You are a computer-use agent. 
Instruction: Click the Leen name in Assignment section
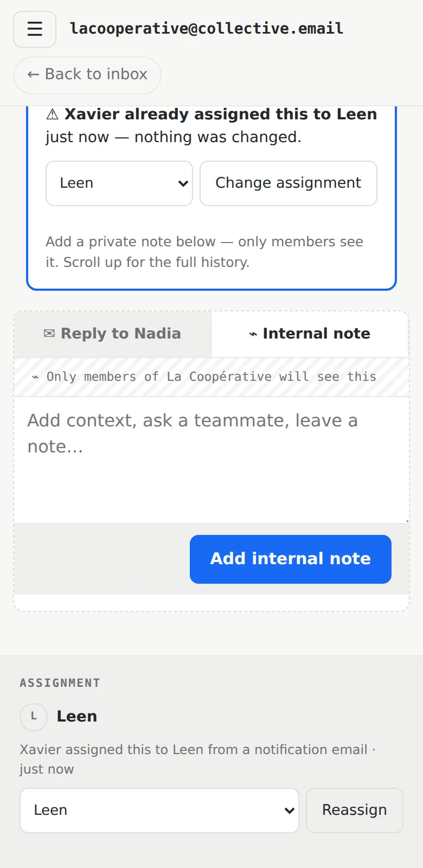pyautogui.click(x=77, y=717)
